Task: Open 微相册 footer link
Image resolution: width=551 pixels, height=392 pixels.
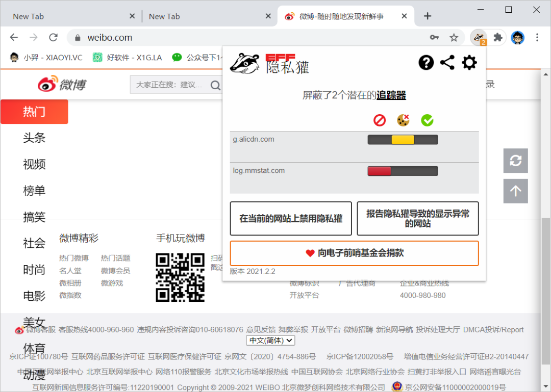Action: click(x=70, y=283)
